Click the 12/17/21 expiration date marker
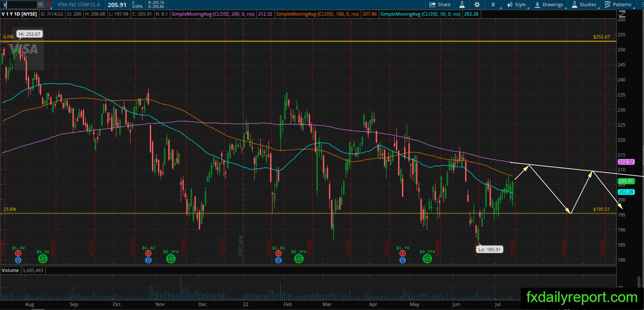 [222, 246]
